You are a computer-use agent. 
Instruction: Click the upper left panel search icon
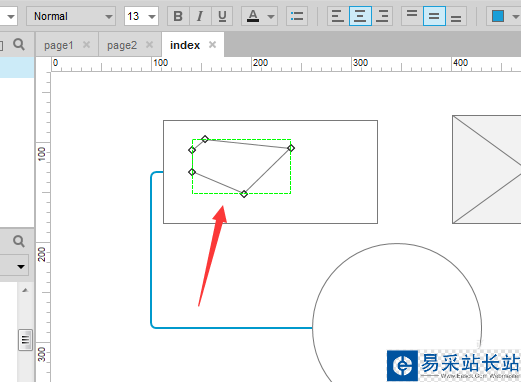coord(19,44)
